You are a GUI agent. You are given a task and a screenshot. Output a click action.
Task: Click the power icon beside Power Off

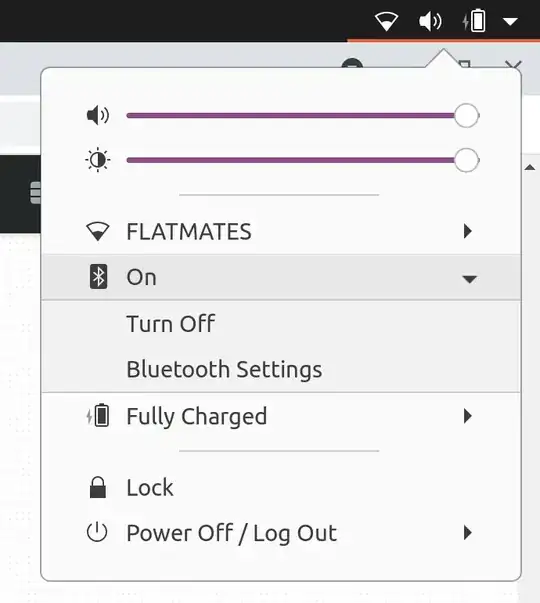point(97,532)
